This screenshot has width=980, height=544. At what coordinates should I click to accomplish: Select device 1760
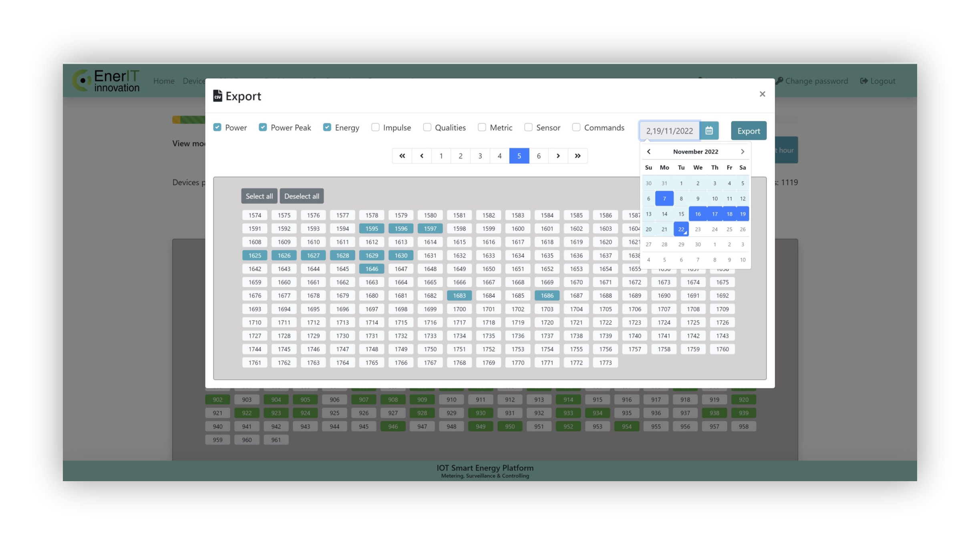click(722, 349)
